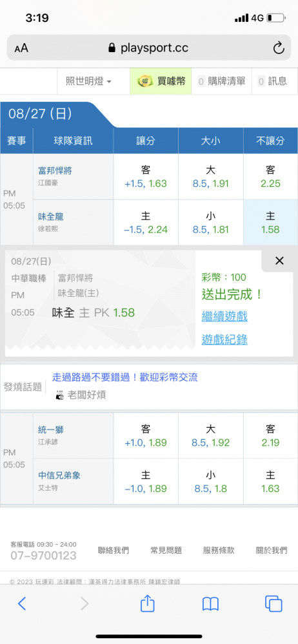The height and width of the screenshot is (644, 298).
Task: Close the bet confirmation with X
Action: tap(279, 260)
